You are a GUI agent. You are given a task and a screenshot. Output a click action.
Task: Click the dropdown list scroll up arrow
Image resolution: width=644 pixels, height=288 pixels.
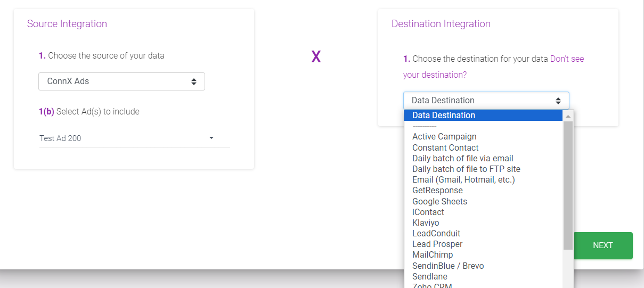point(568,116)
